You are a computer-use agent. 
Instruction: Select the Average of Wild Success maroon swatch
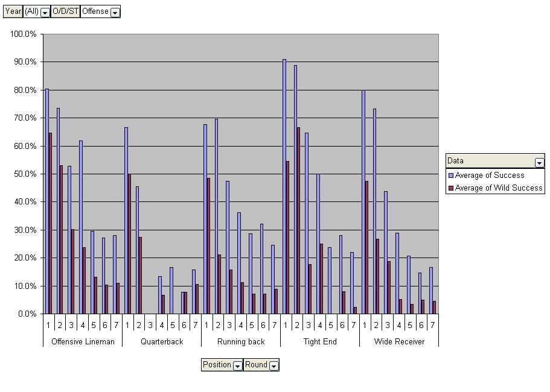(451, 188)
